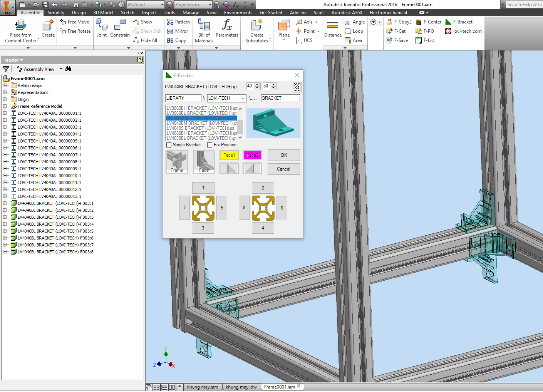Open Bill of Materials
543x392 pixels.
click(x=204, y=31)
